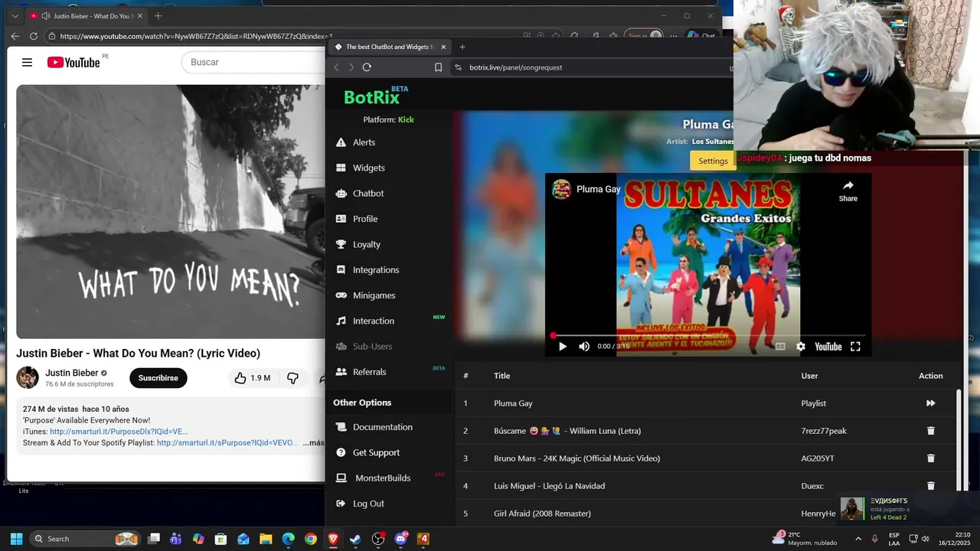Open MonsterBuilds link

coord(382,478)
